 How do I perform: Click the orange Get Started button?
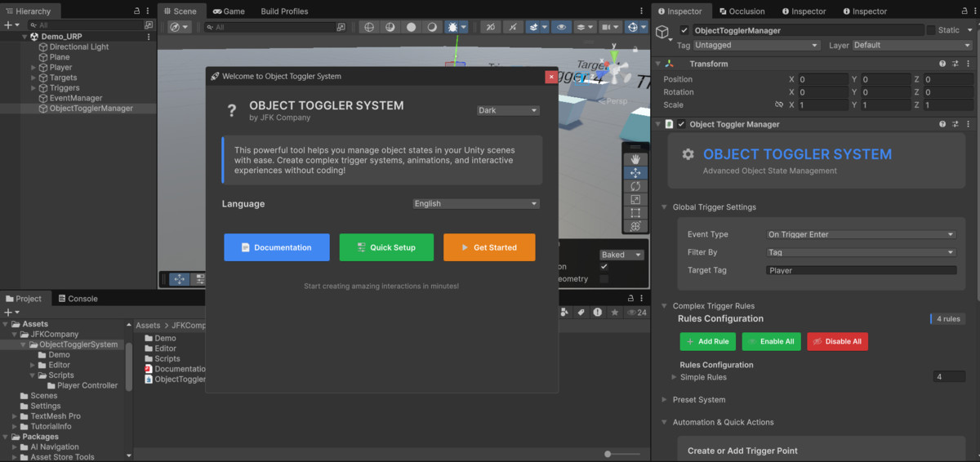point(489,247)
